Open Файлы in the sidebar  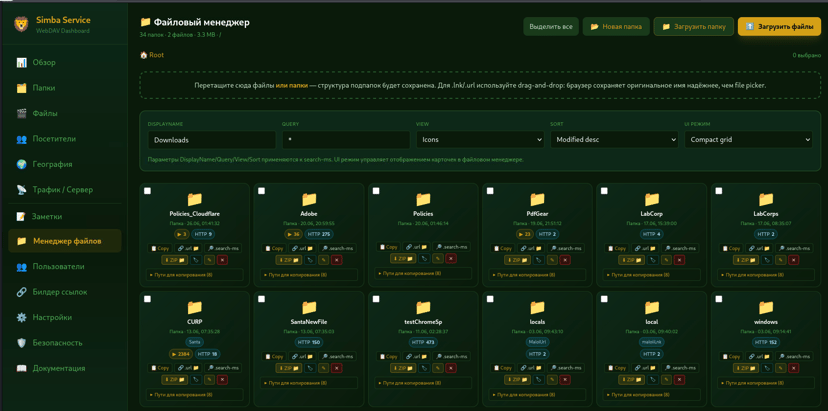(x=65, y=114)
